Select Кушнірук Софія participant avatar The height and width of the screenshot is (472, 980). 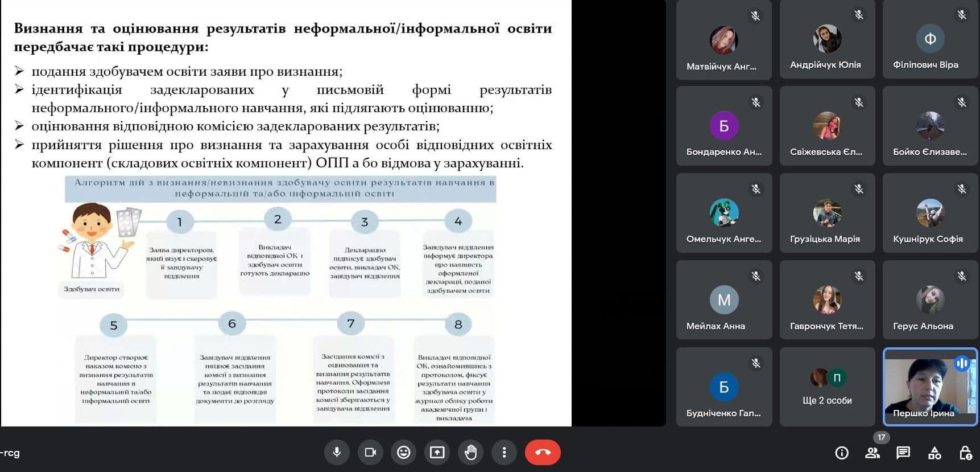(x=931, y=213)
